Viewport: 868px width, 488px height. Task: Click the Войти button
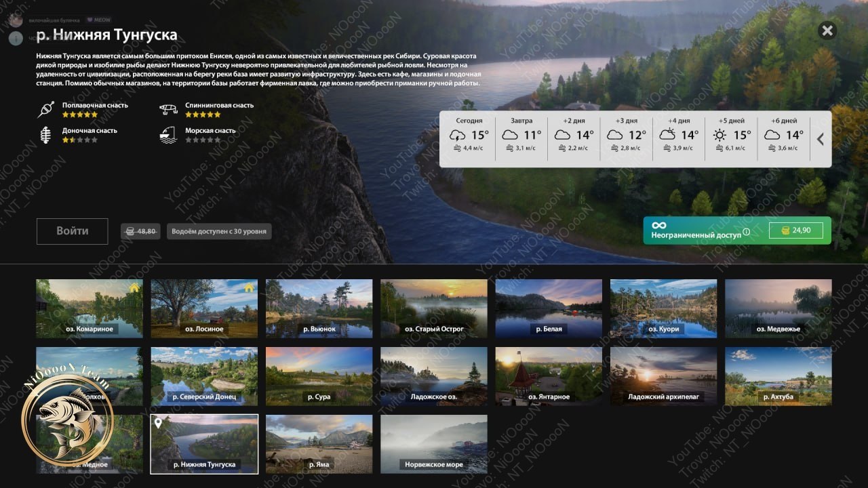[x=73, y=231]
